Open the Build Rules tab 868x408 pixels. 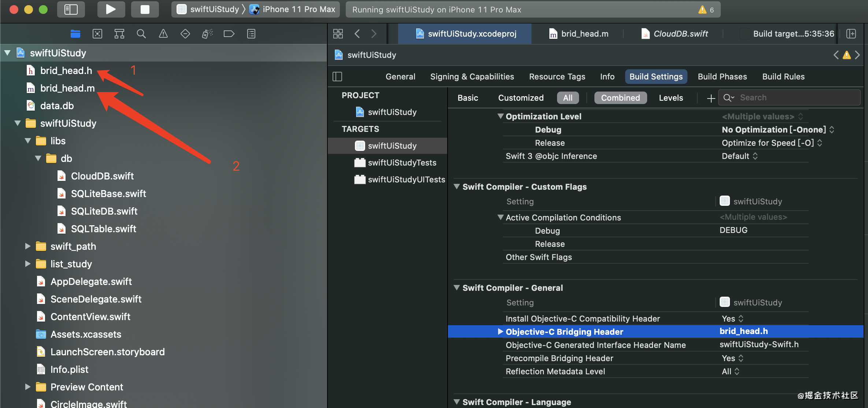(x=783, y=77)
